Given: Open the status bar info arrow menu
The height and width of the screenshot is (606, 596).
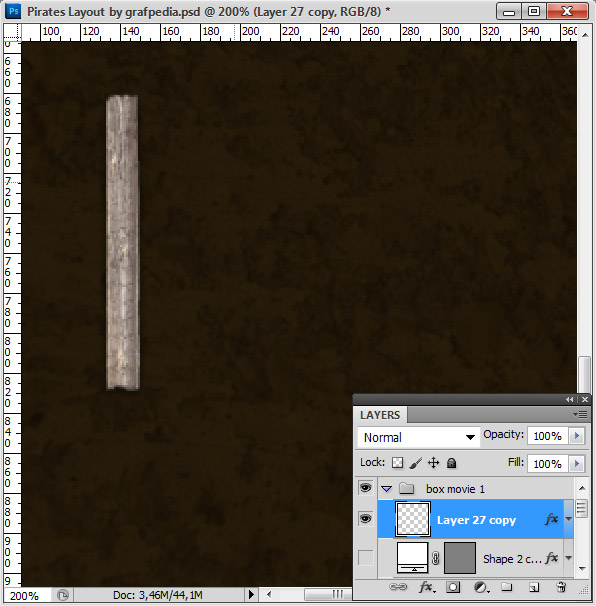Looking at the screenshot, I should click(251, 594).
